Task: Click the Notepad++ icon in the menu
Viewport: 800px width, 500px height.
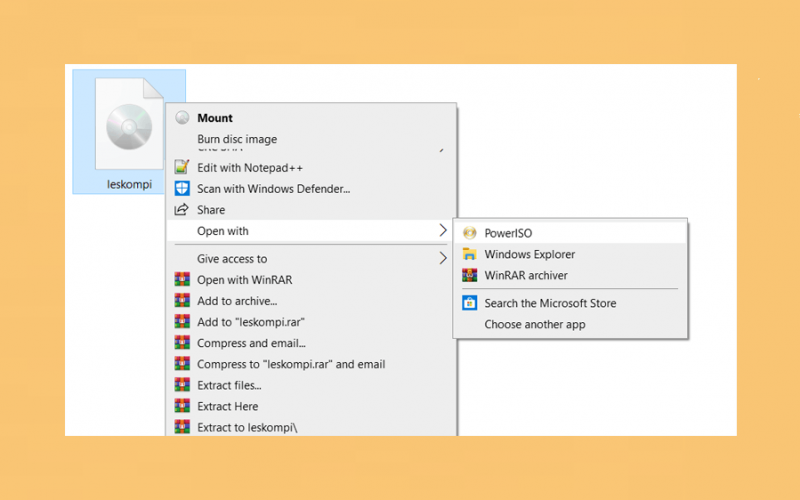Action: (182, 167)
